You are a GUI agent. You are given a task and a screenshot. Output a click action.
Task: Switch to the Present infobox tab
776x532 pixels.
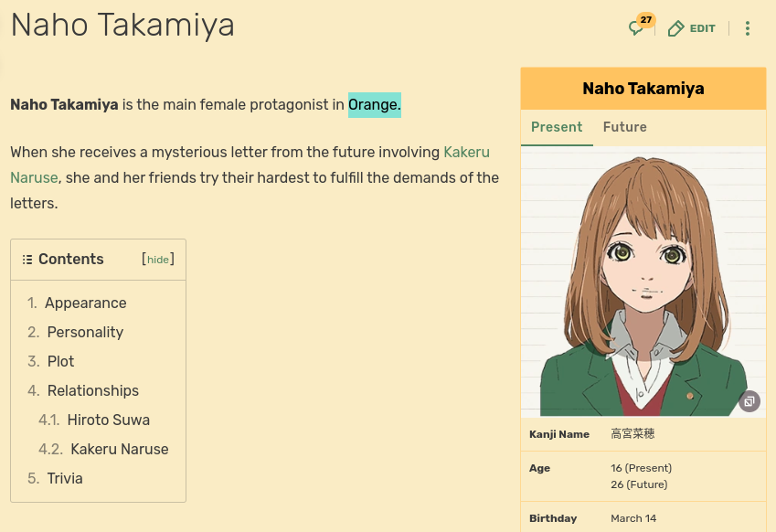point(557,127)
